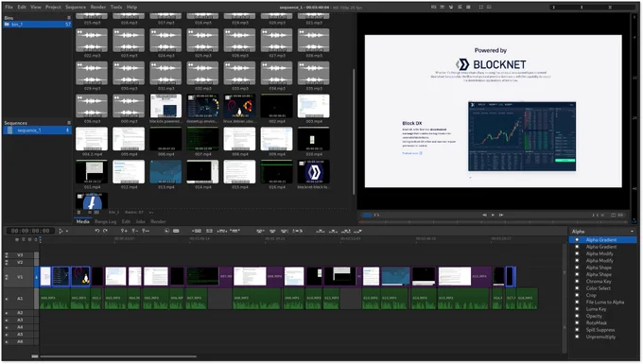Select the Spill Suppress filter
Screen dimensions: 643x364
point(600,330)
